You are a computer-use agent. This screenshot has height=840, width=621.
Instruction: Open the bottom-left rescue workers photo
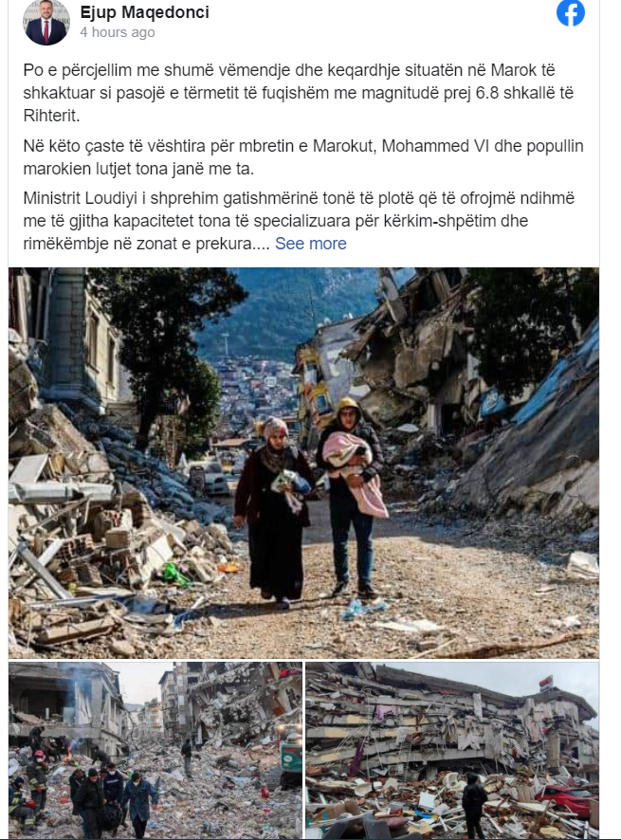(155, 750)
